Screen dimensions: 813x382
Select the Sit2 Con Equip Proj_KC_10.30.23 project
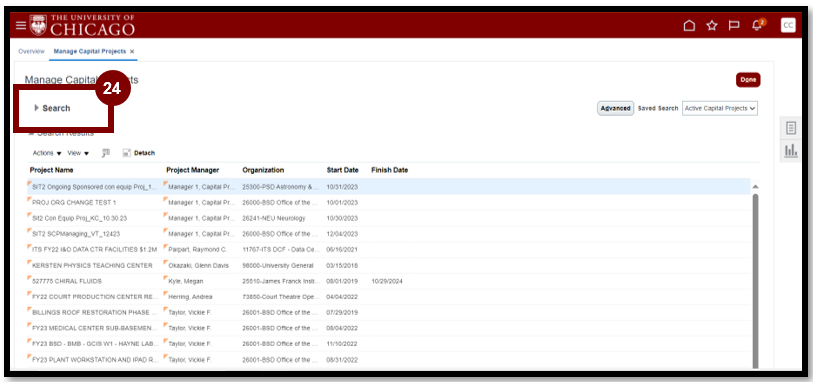pyautogui.click(x=79, y=218)
